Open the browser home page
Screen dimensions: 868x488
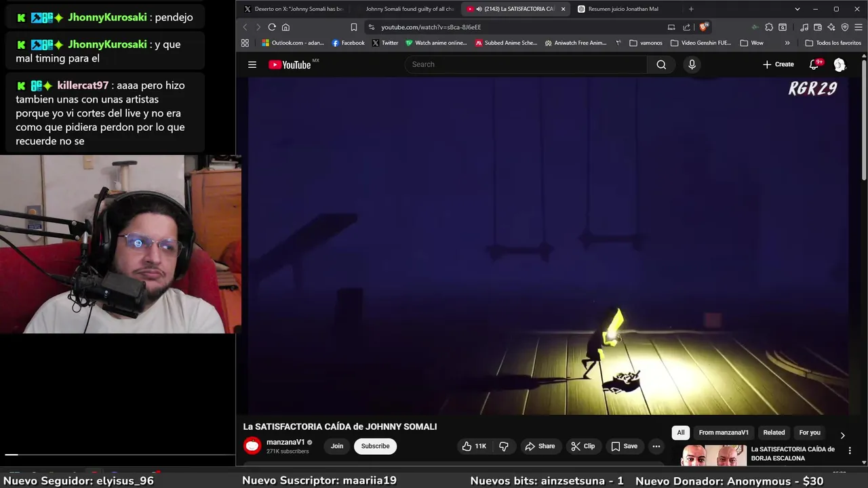click(285, 27)
